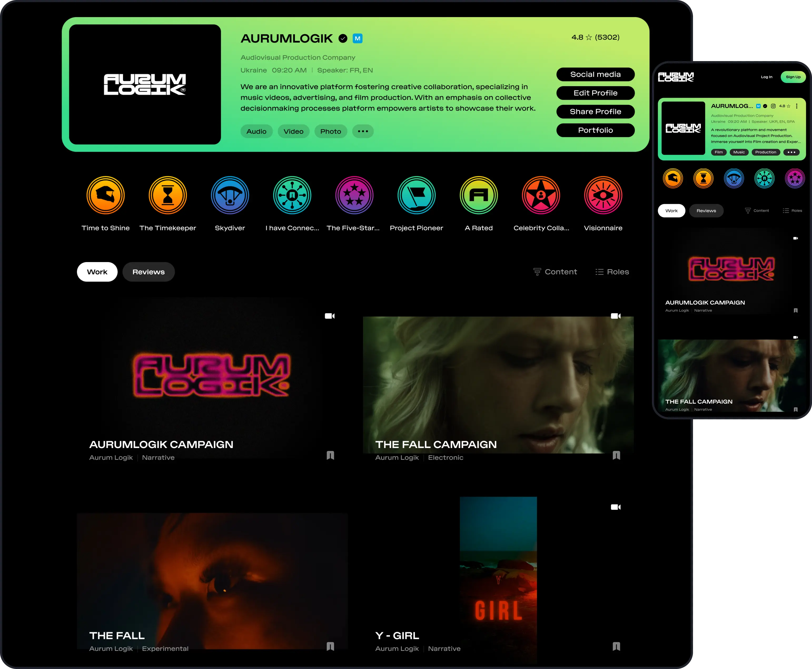
Task: Click the Share Profile button
Action: click(594, 111)
